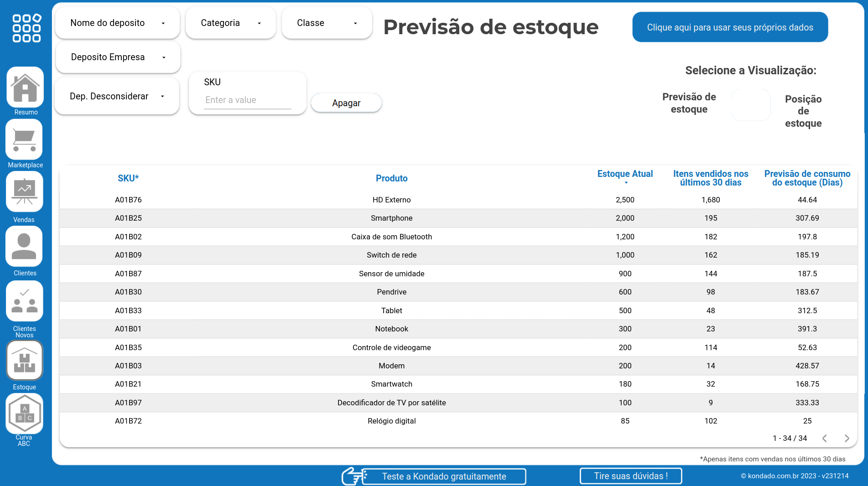The image size is (868, 486).
Task: Open the Resumo house icon
Action: [25, 88]
